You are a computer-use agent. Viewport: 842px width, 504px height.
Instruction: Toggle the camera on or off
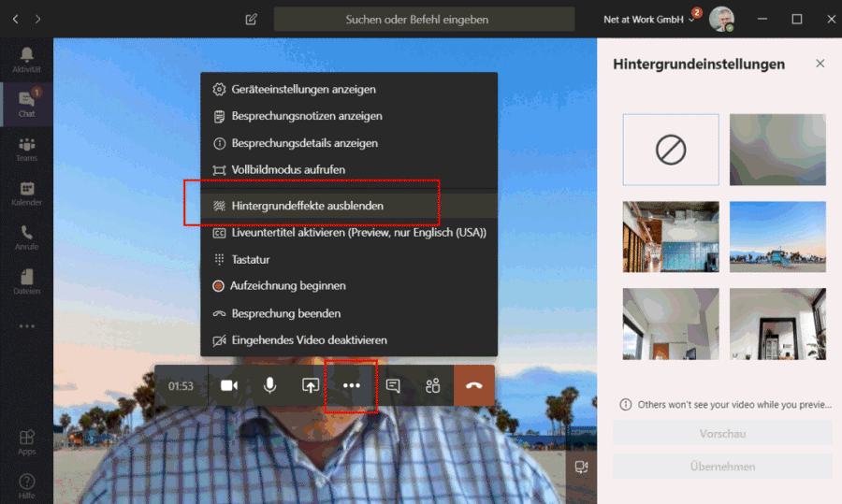(x=229, y=385)
